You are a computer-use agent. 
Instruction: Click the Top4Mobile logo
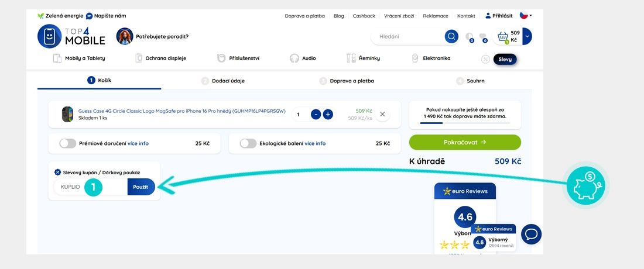(71, 36)
